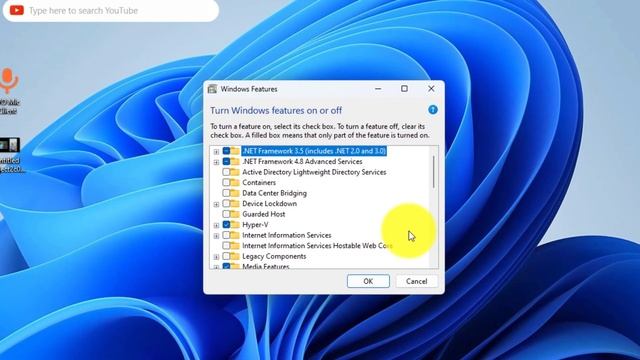
Task: Select the video file desktop thumbnail
Action: pyautogui.click(x=10, y=145)
